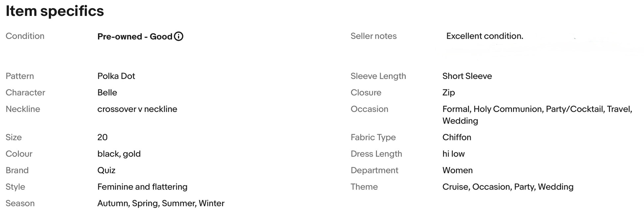Click the condition info icon
The height and width of the screenshot is (215, 644).
(178, 36)
